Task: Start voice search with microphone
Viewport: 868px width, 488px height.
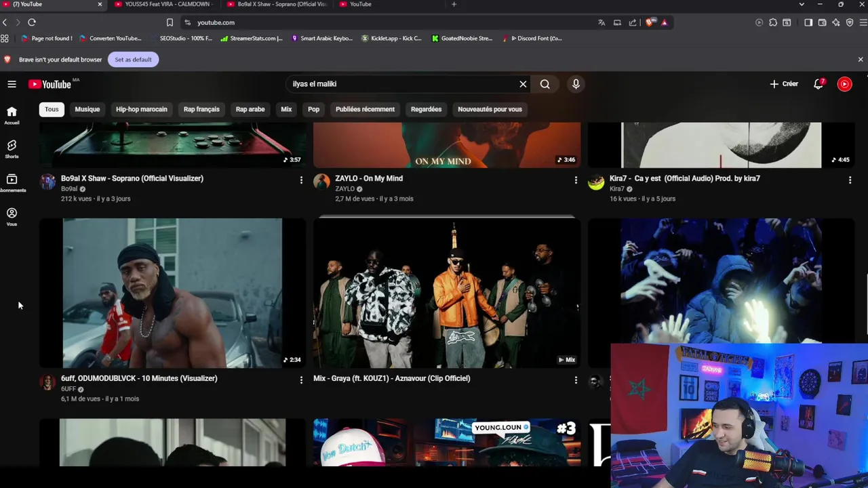Action: [x=576, y=84]
